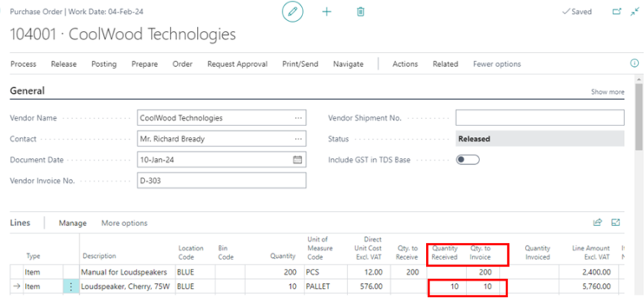The width and height of the screenshot is (644, 304).
Task: Open the Posting menu
Action: [x=104, y=64]
